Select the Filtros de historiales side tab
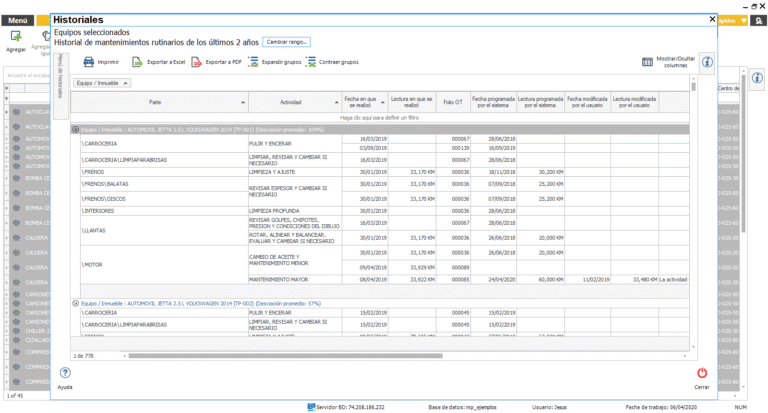This screenshot has height=413, width=768. [60, 74]
